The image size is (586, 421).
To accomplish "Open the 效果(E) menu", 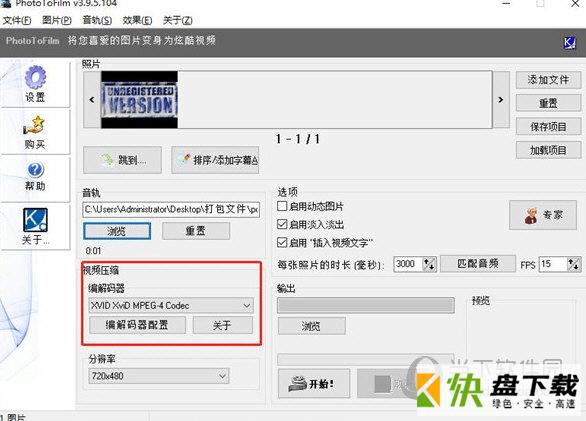I will pyautogui.click(x=137, y=20).
